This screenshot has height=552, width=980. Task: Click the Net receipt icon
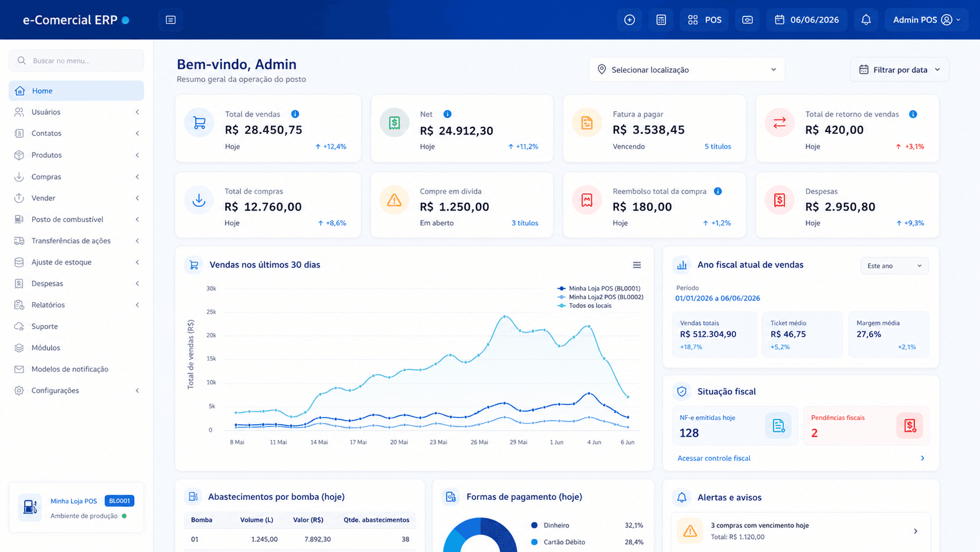[x=394, y=123]
